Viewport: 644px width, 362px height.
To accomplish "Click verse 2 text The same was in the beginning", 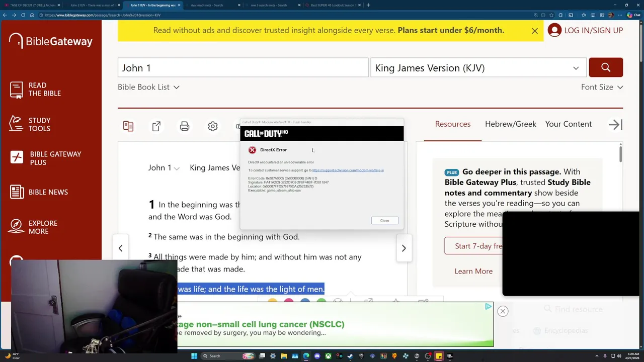I will point(226,237).
